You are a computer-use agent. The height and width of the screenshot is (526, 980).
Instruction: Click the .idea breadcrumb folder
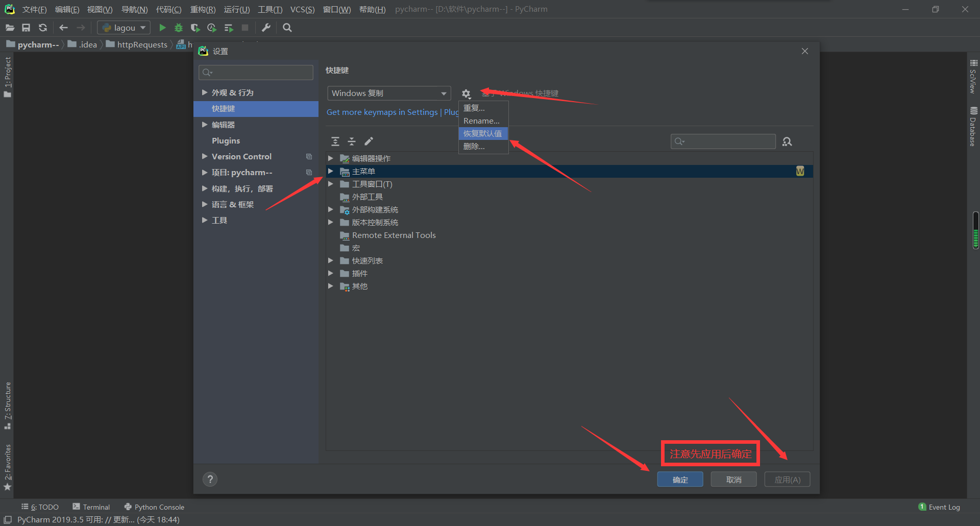[x=82, y=44]
